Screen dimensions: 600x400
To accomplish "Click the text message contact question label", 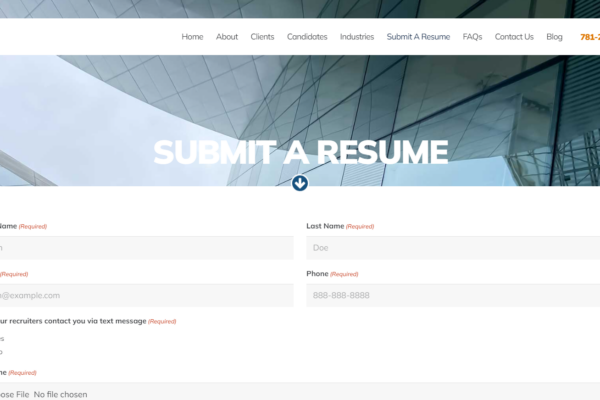I will click(x=73, y=321).
